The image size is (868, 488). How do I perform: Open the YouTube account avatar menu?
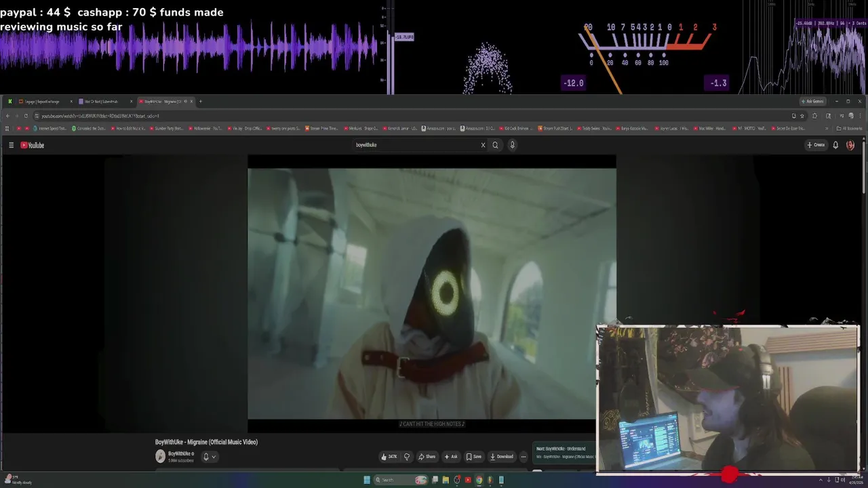coord(850,145)
